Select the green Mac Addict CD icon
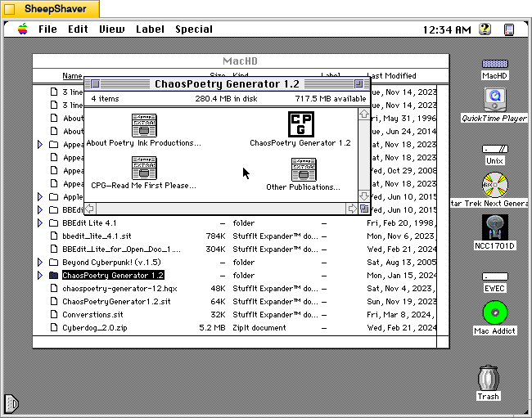The height and width of the screenshot is (418, 532). tap(494, 312)
